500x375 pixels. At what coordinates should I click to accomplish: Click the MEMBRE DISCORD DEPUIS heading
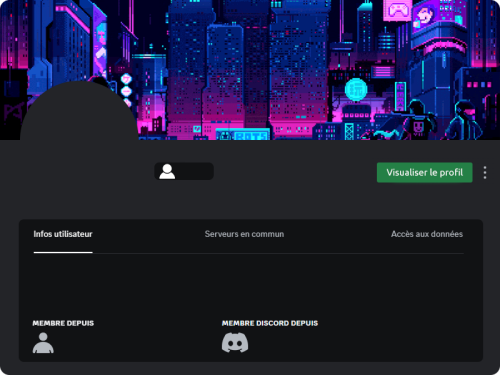[x=270, y=323]
